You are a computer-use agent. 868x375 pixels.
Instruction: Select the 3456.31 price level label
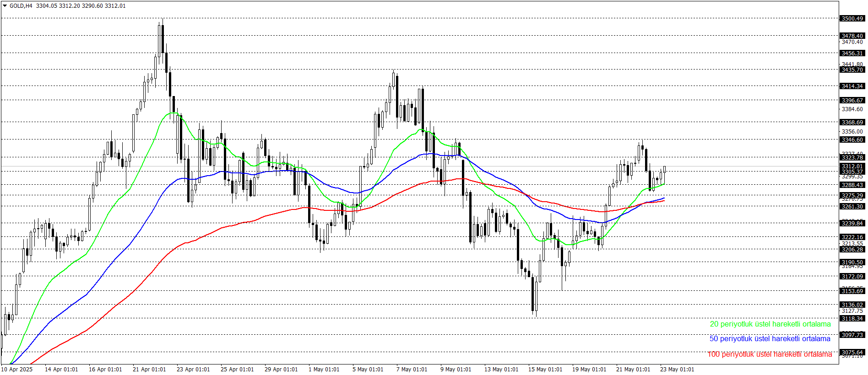coord(852,54)
